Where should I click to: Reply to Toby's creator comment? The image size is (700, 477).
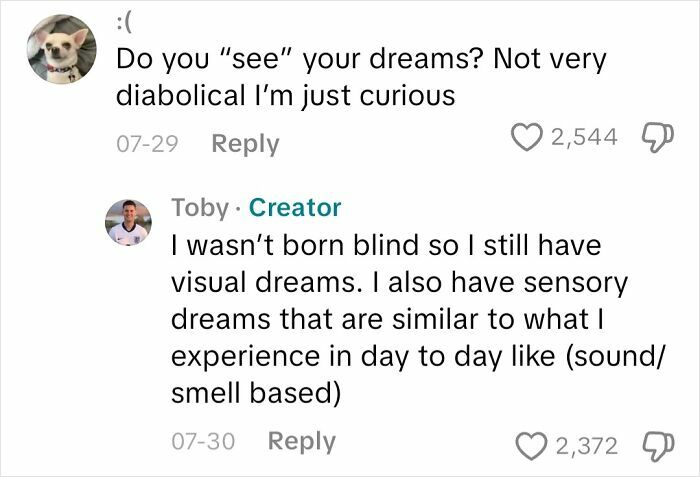(301, 441)
